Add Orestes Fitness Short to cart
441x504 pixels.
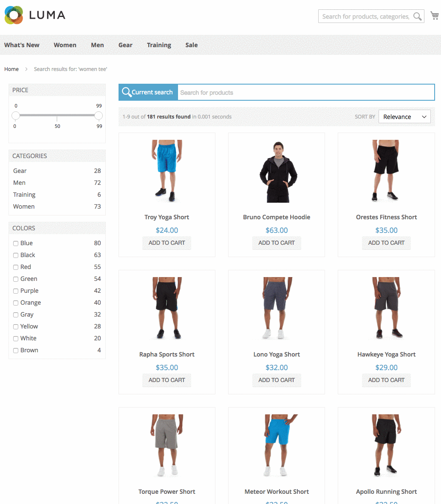pyautogui.click(x=386, y=243)
